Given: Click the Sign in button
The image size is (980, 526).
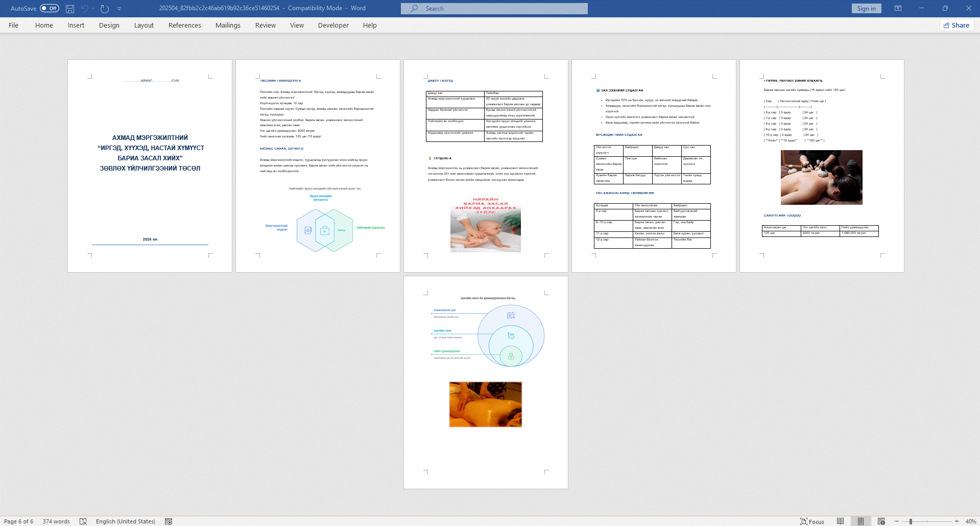Looking at the screenshot, I should [x=866, y=9].
